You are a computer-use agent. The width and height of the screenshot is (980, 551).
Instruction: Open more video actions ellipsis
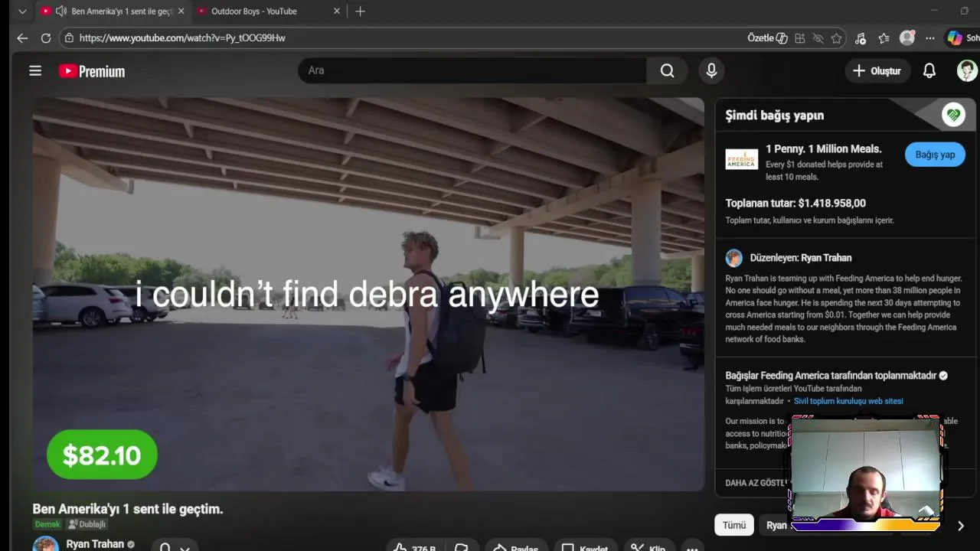[x=692, y=548]
